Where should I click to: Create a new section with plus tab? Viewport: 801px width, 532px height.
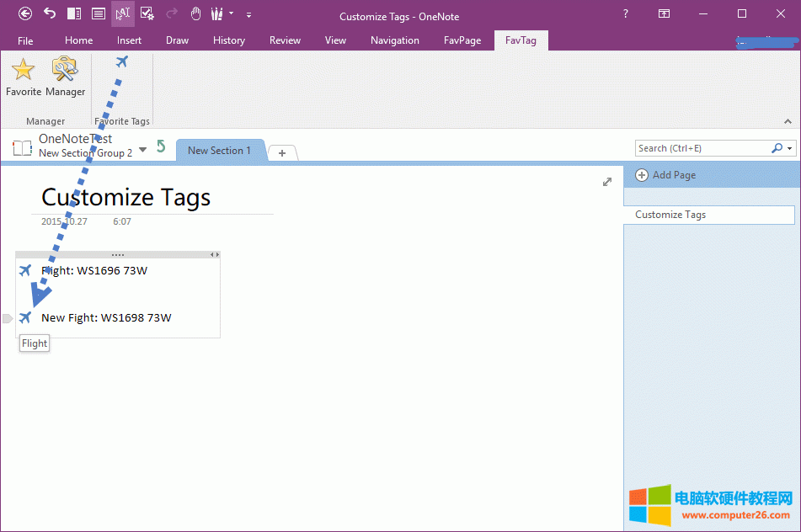282,152
